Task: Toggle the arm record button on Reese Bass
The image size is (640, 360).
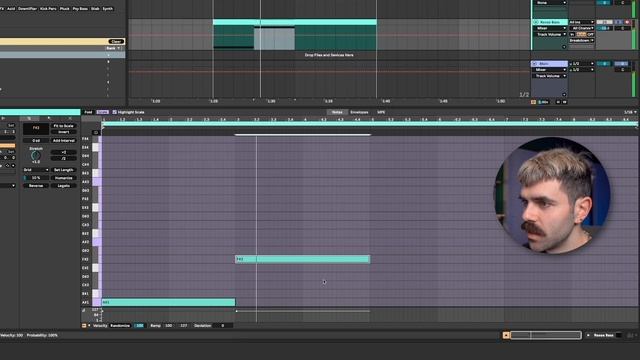Action: [x=627, y=22]
